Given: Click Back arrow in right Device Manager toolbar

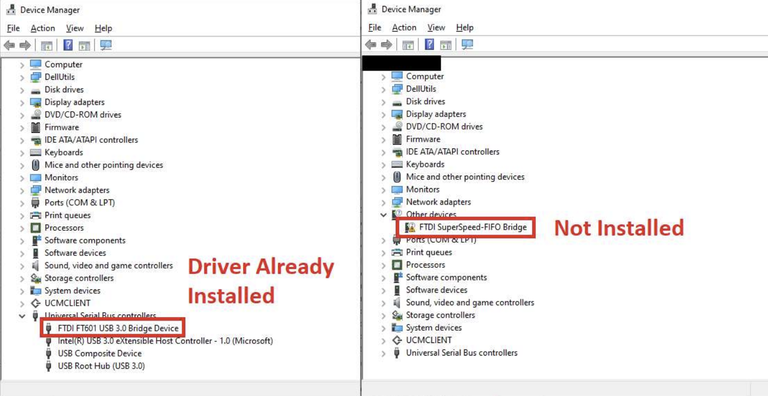Looking at the screenshot, I should click(x=371, y=45).
